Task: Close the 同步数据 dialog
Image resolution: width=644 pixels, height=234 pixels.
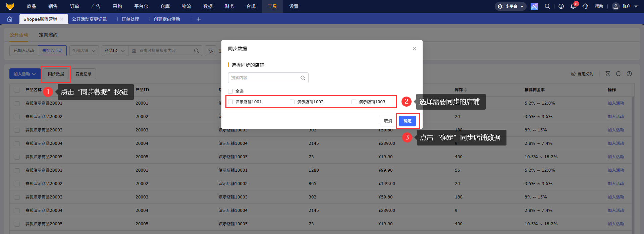Action: [415, 48]
